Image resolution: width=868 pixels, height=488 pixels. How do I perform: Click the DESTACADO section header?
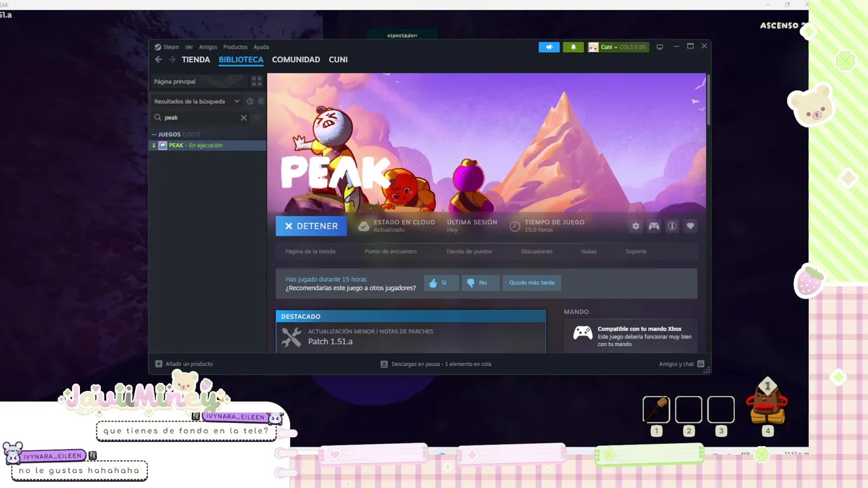[x=410, y=317]
